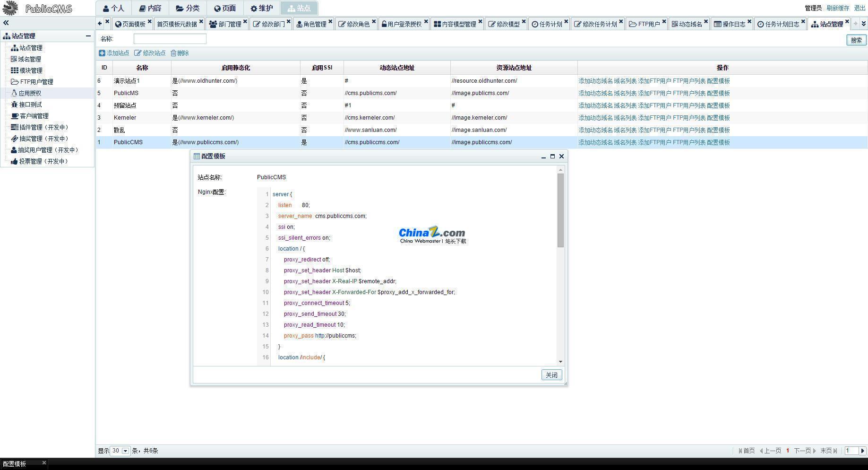This screenshot has width=868, height=470.
Task: Click 添加站点 add-site plus icon
Action: click(x=102, y=53)
